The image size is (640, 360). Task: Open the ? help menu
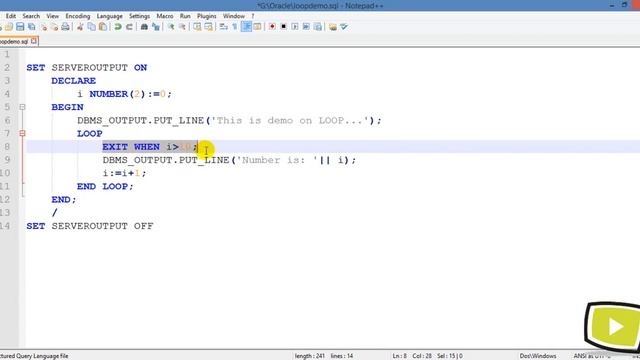click(253, 16)
